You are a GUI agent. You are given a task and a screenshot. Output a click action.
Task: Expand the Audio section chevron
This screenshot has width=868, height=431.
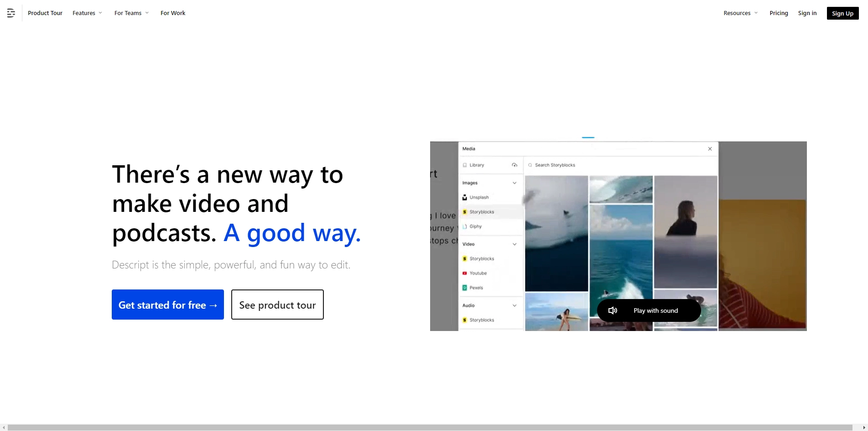click(x=515, y=305)
